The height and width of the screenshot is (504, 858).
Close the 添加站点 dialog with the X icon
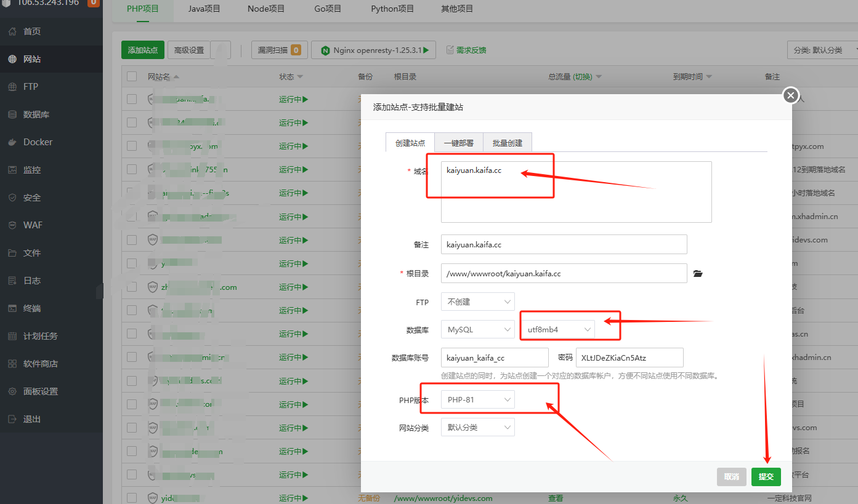point(791,95)
